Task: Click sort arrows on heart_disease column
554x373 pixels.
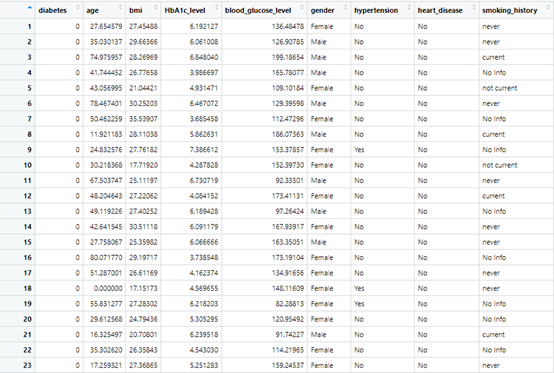Action: (x=474, y=8)
